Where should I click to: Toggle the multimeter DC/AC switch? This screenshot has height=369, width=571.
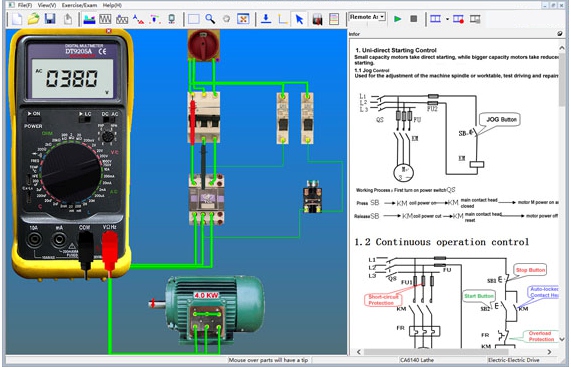point(110,119)
